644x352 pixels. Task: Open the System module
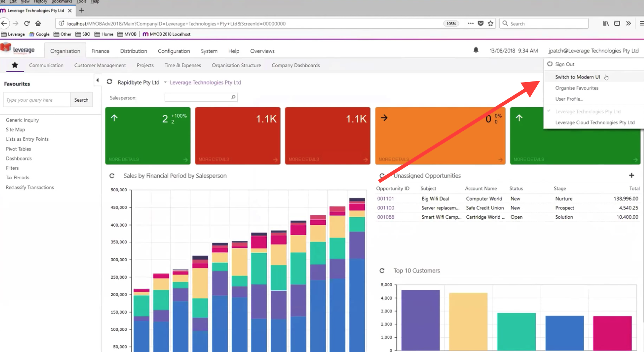pos(209,51)
